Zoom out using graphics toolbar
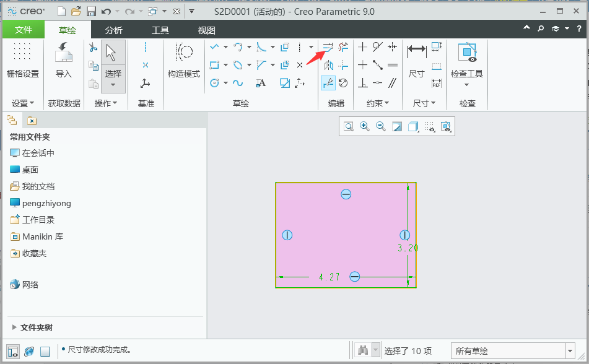Image resolution: width=589 pixels, height=364 pixels. coord(381,126)
